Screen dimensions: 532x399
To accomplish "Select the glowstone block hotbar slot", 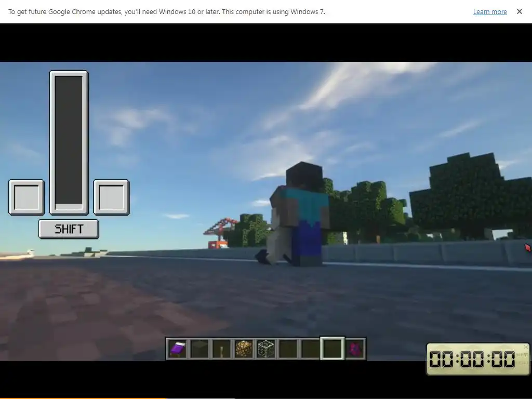I will (x=244, y=349).
